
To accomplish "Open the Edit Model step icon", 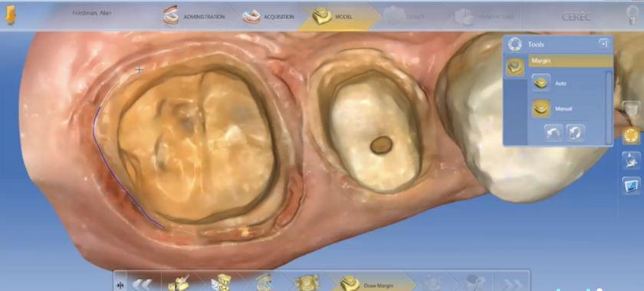I will [x=179, y=283].
